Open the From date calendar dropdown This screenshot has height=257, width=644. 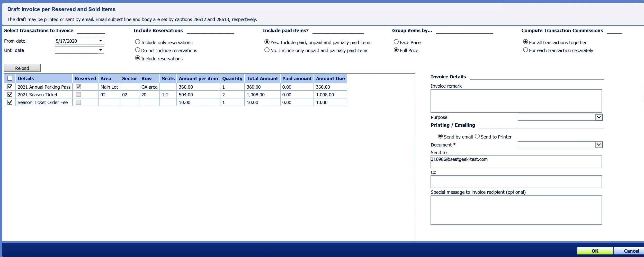pyautogui.click(x=101, y=41)
